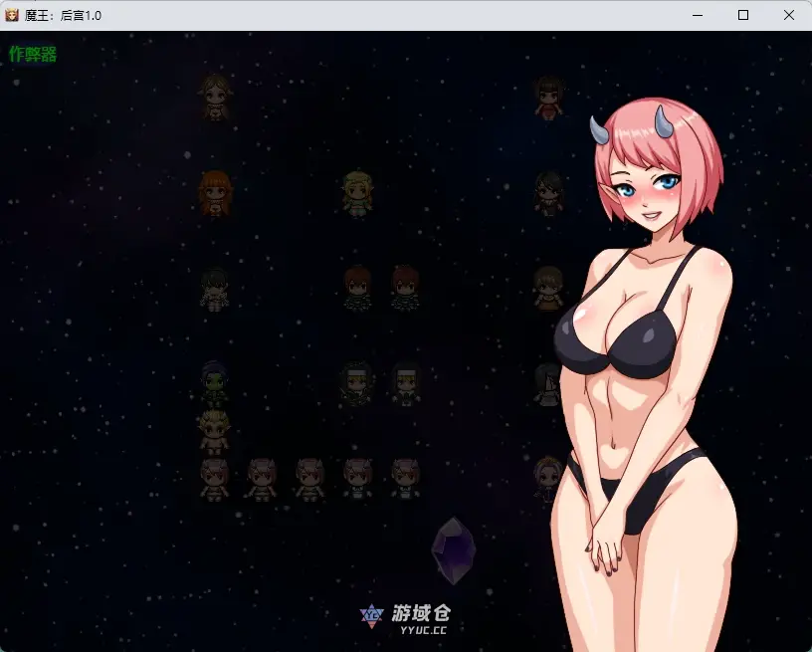The image size is (812, 652).
Task: Select the black-haired sprite in dark outfit
Action: tap(549, 194)
